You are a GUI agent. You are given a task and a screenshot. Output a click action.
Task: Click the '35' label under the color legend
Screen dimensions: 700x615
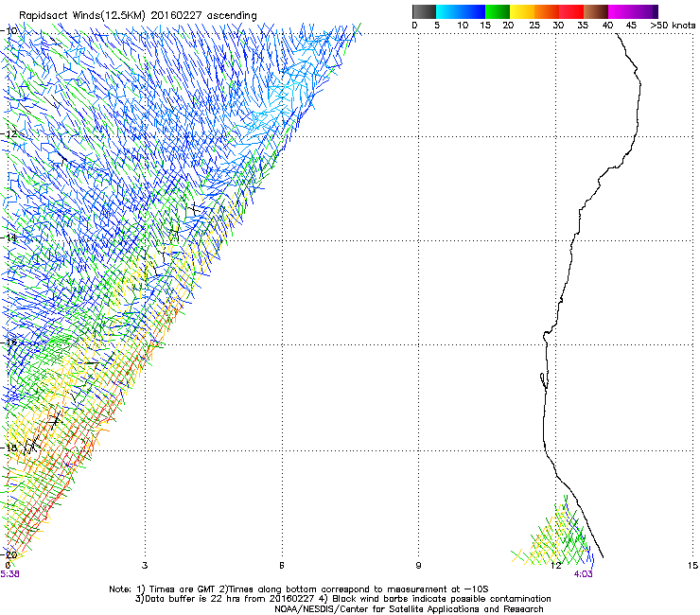click(583, 26)
